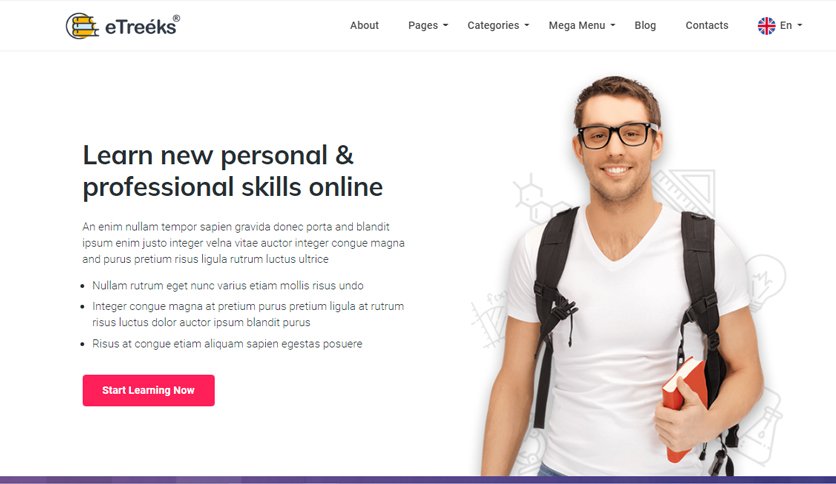Open the En language selector

click(791, 26)
